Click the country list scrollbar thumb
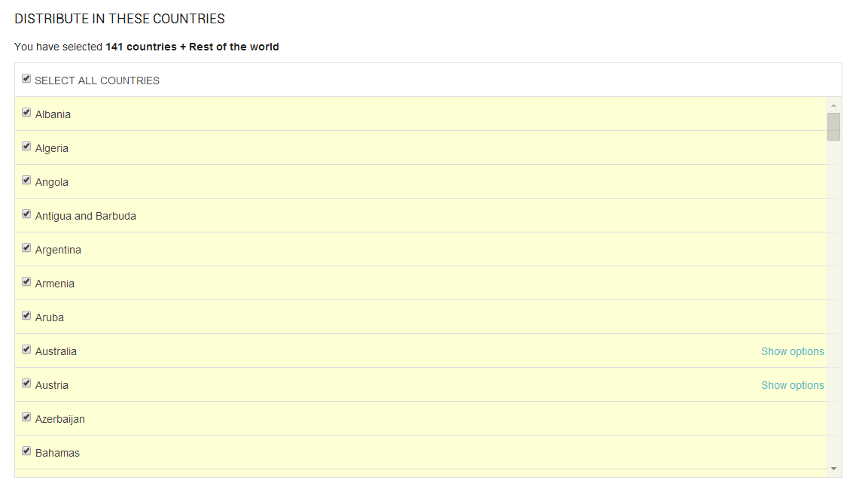Viewport: 868px width, 495px height. point(833,126)
